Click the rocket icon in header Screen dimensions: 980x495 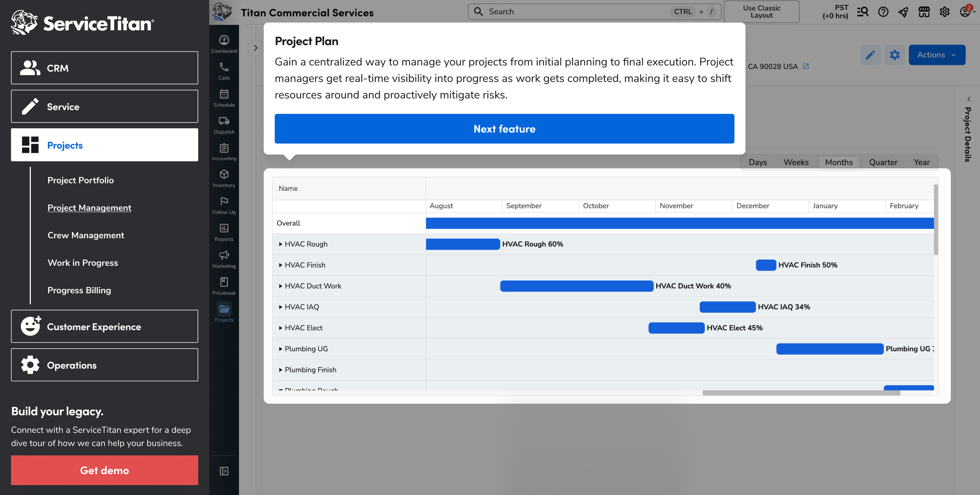[x=903, y=12]
